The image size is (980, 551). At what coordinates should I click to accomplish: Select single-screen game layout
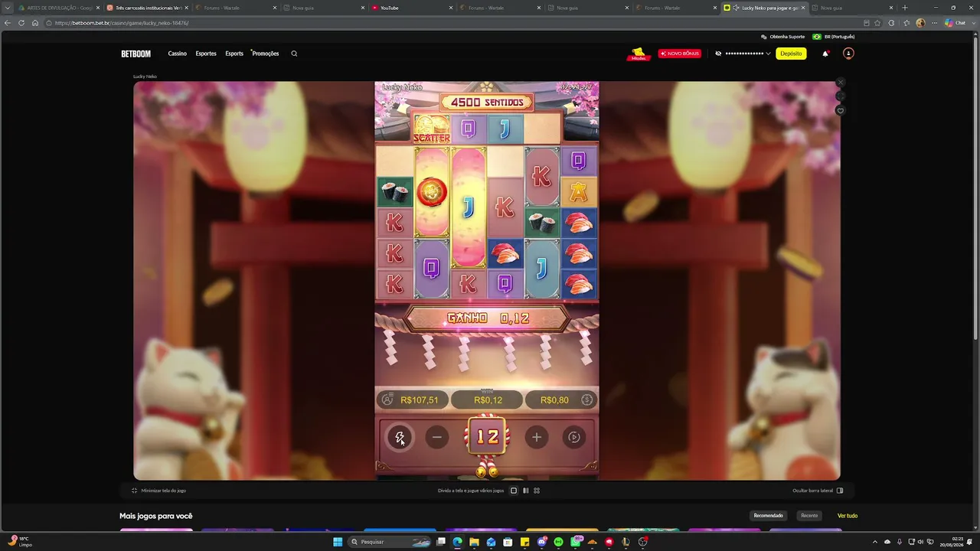(514, 491)
